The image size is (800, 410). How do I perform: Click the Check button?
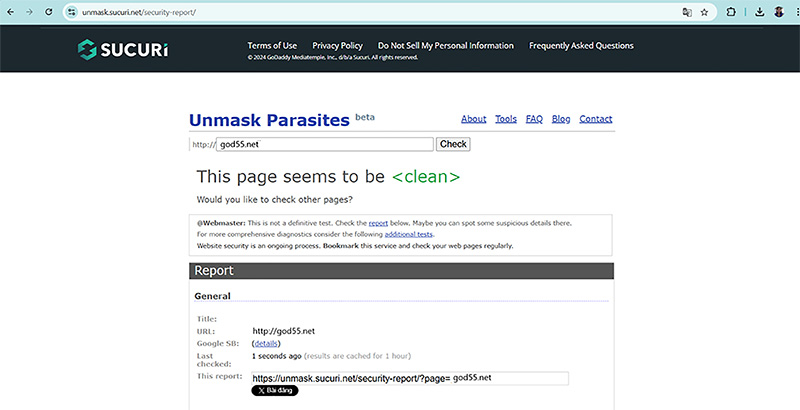453,144
